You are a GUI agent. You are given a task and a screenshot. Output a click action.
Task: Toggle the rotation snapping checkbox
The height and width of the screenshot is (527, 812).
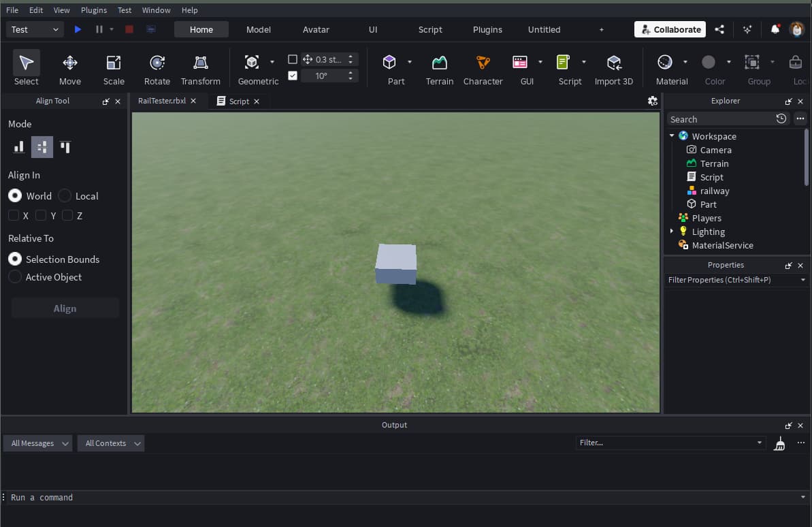(x=293, y=76)
